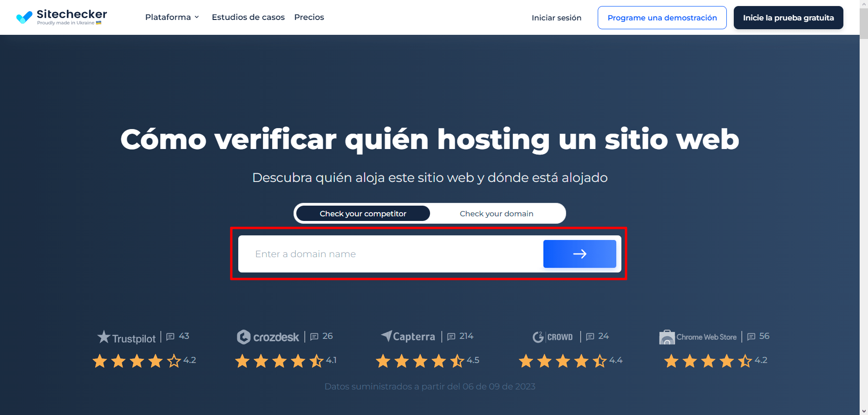Click the scrollbar up arrow

click(x=863, y=4)
